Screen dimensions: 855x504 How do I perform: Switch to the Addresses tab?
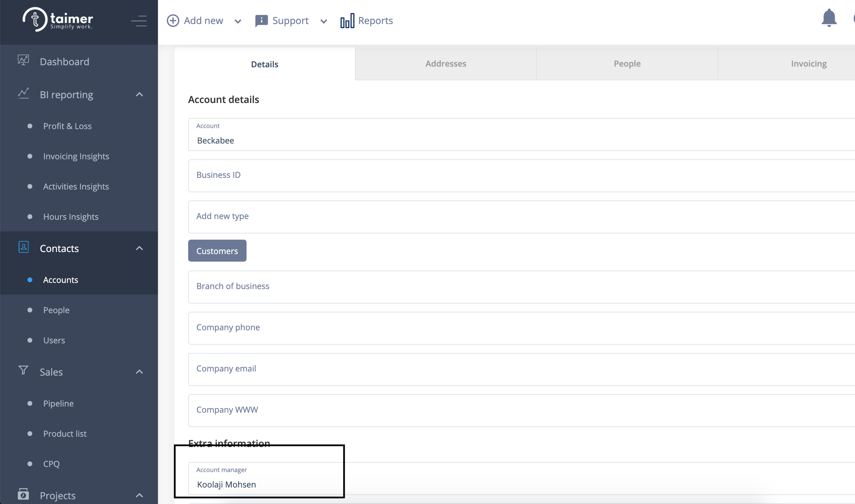coord(446,64)
